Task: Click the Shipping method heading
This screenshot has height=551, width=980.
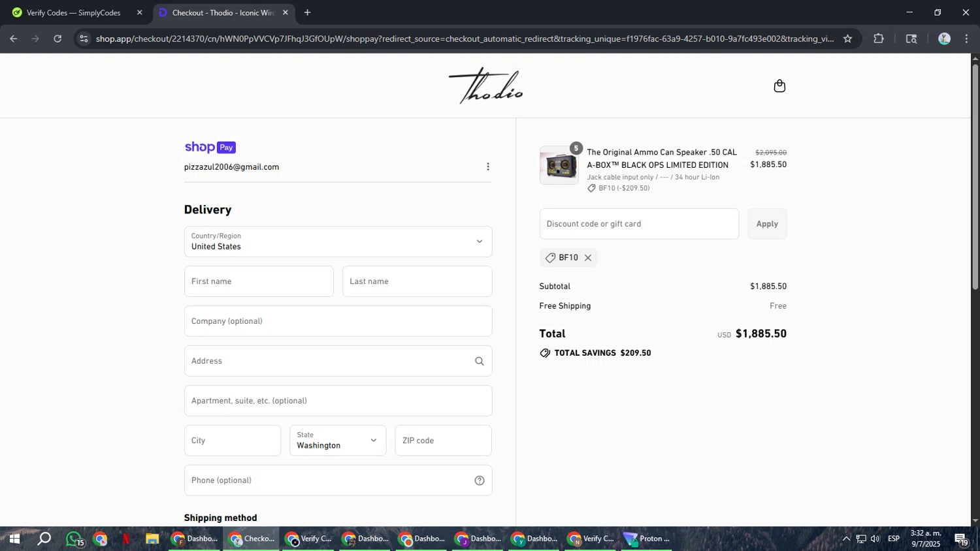Action: pyautogui.click(x=220, y=518)
